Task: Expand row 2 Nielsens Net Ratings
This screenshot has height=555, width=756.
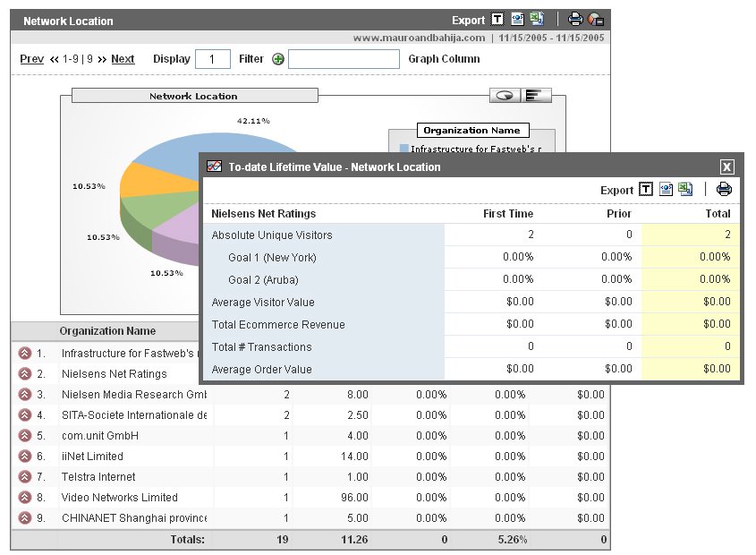Action: (x=24, y=374)
